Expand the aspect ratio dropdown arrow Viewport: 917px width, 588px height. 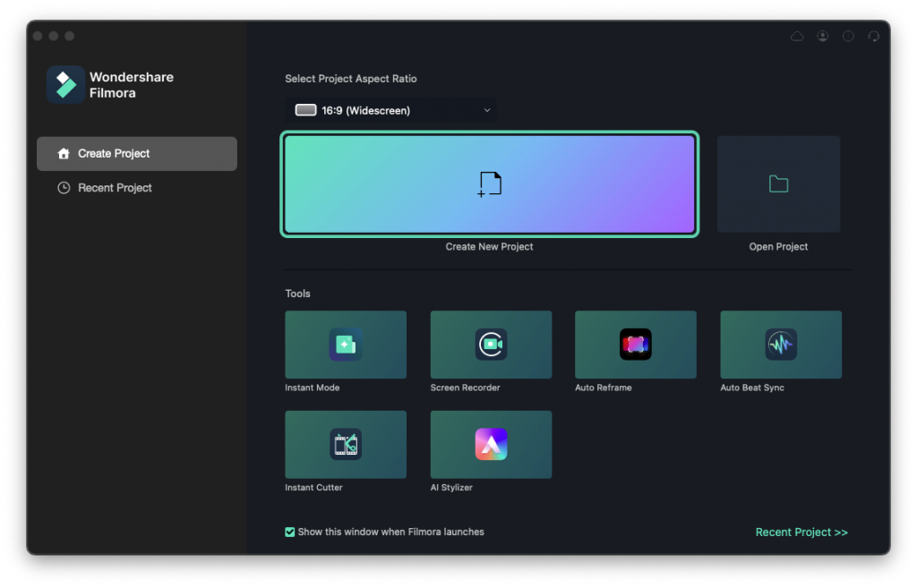486,110
